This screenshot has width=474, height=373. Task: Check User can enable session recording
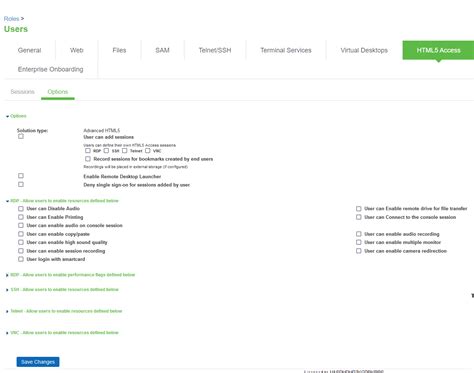click(21, 251)
